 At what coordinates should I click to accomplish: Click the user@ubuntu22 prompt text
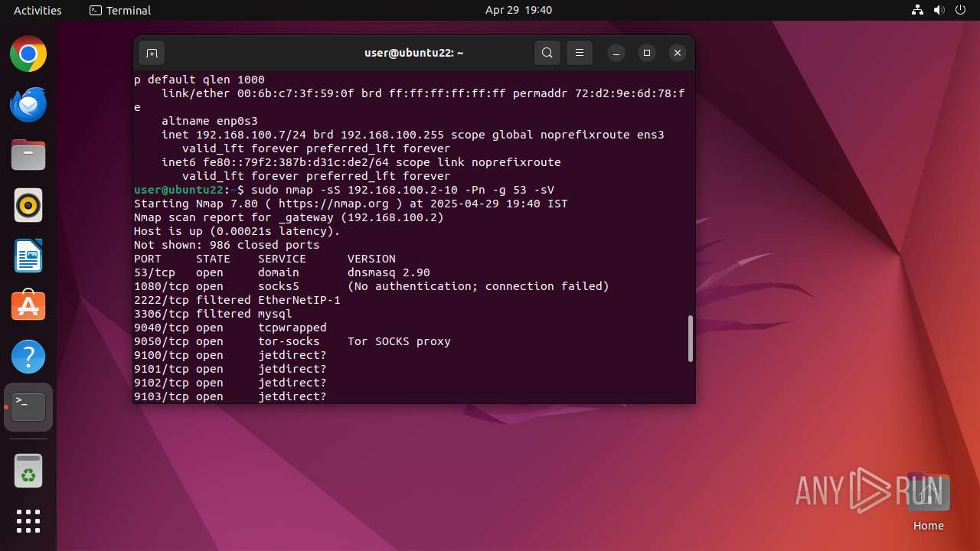[x=178, y=190]
